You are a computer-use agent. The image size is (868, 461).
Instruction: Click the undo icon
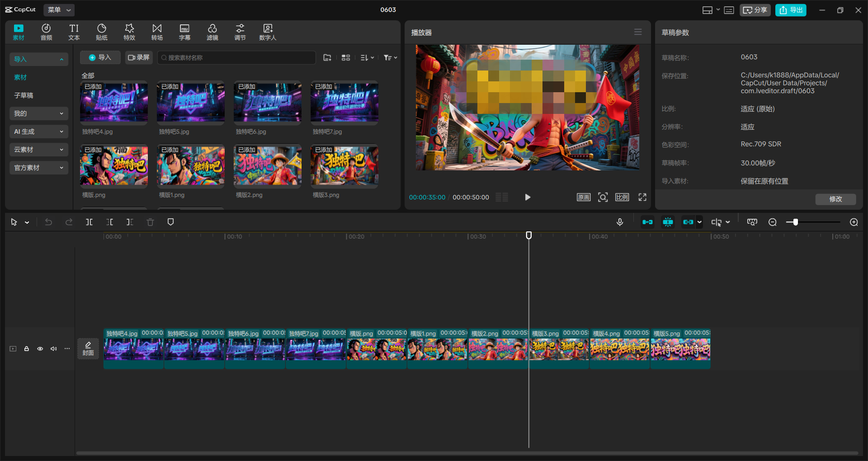coord(48,222)
